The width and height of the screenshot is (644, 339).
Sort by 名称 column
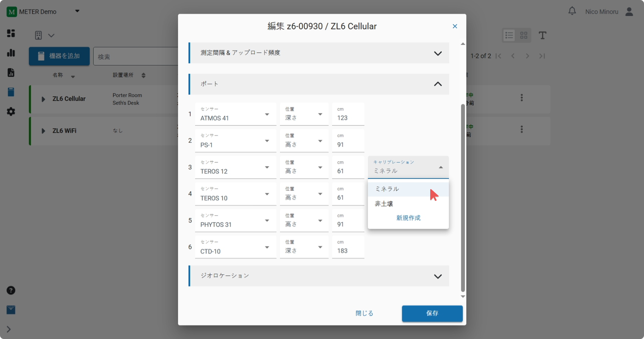[64, 75]
